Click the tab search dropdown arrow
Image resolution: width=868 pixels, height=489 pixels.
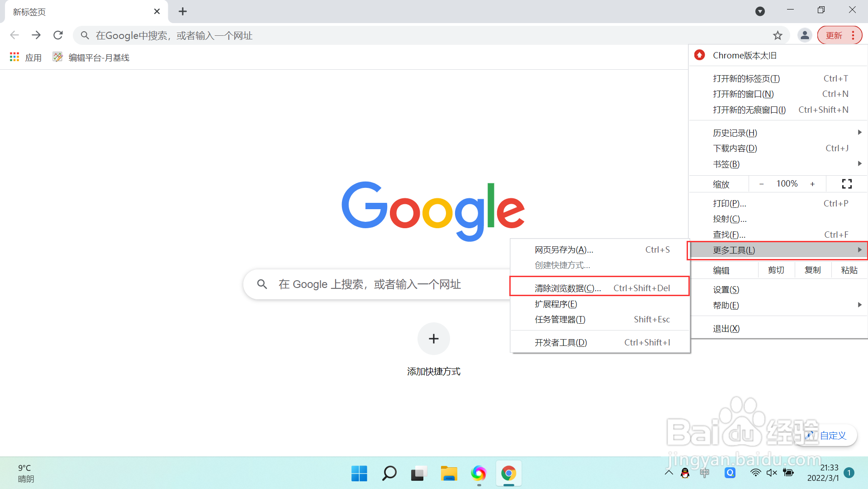760,11
